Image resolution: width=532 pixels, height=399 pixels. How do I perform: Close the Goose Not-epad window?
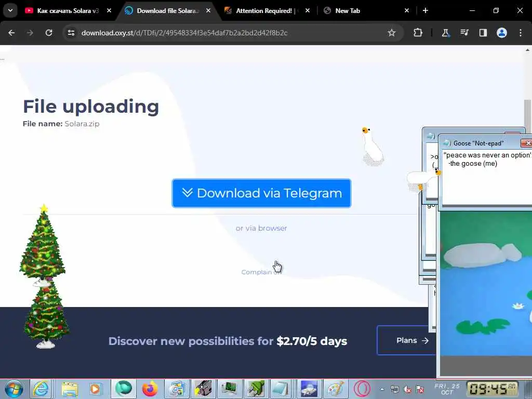point(527,143)
